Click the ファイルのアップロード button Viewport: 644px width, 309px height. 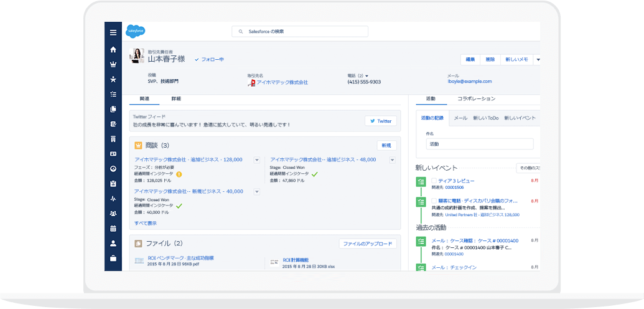pyautogui.click(x=367, y=244)
